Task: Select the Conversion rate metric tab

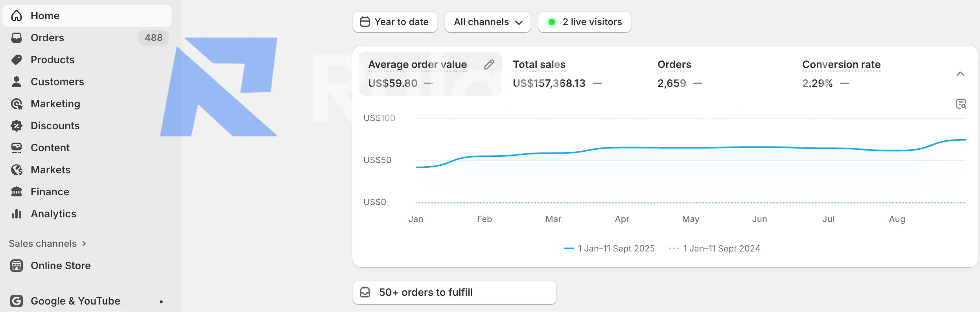Action: click(841, 74)
